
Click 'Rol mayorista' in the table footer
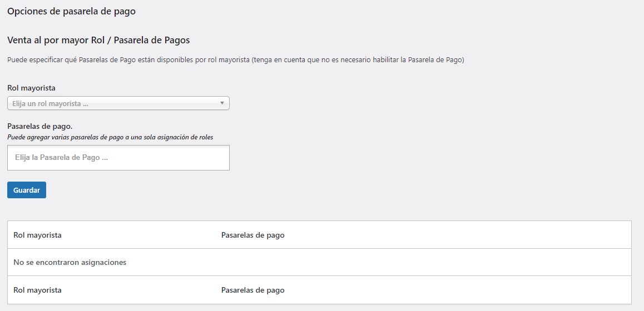click(37, 290)
